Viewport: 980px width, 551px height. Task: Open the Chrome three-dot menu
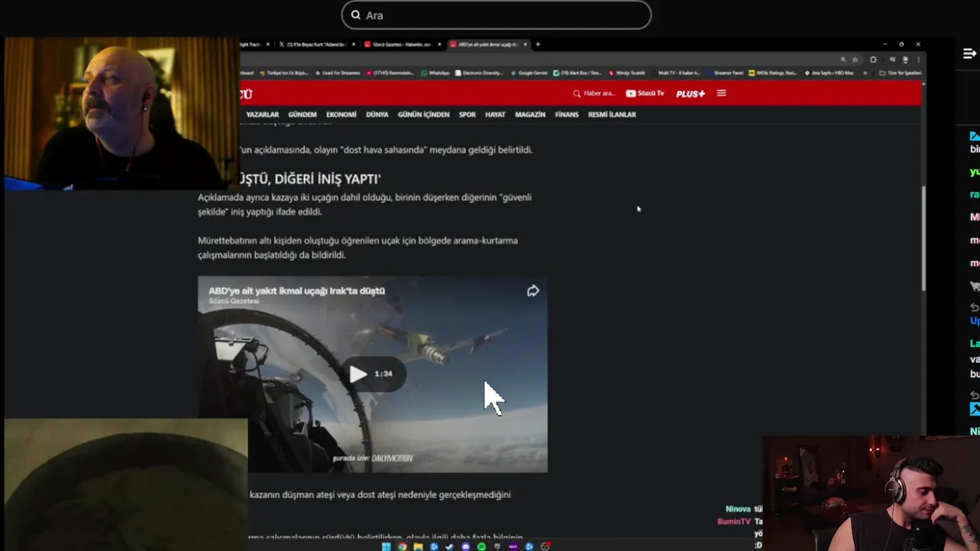coord(918,60)
